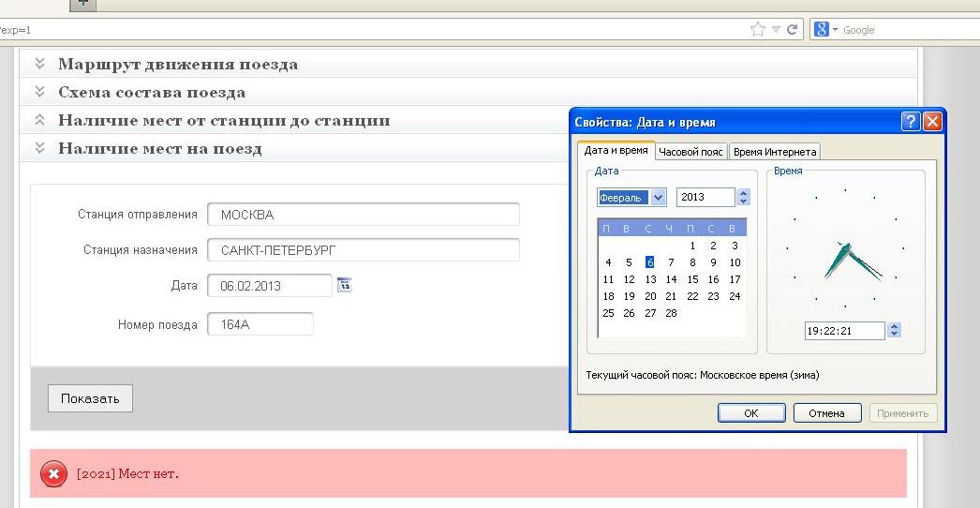Open a new browser tab with plus

[x=83, y=4]
